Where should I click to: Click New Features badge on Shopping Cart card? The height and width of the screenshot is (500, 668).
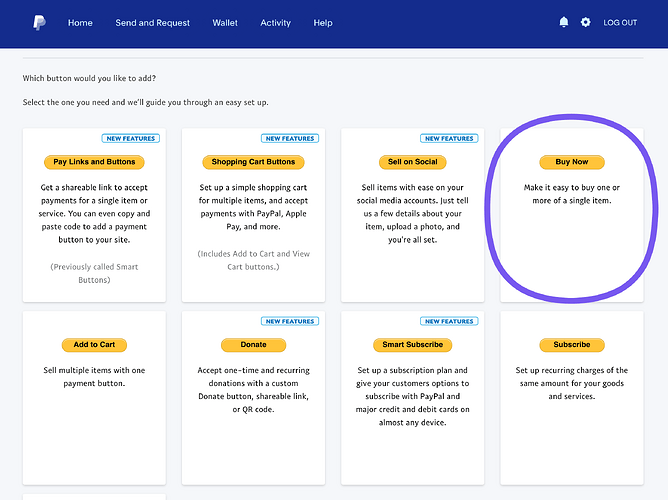290,138
